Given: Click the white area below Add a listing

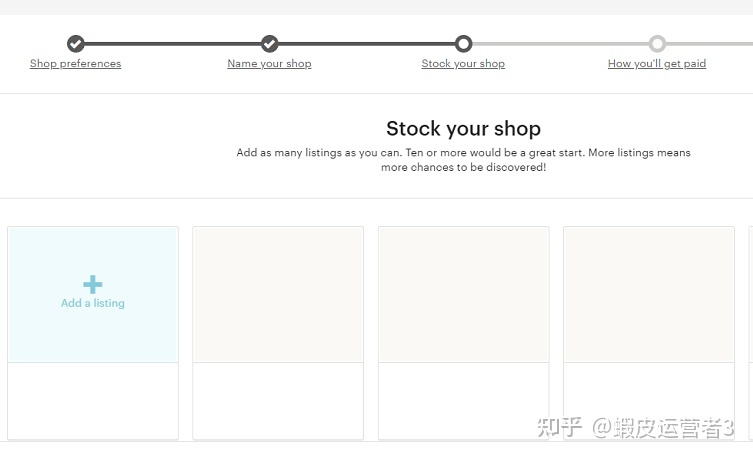Looking at the screenshot, I should (93, 400).
